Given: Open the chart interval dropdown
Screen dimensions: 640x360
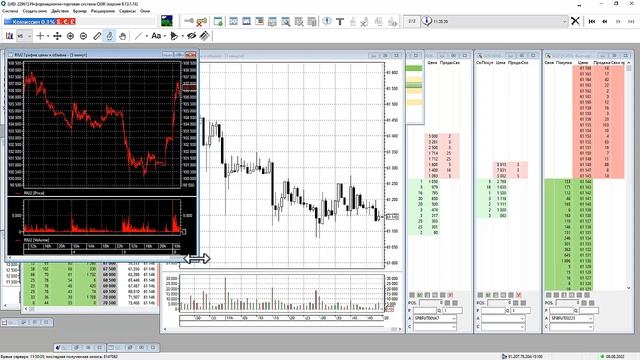Looking at the screenshot, I should click(x=24, y=36).
